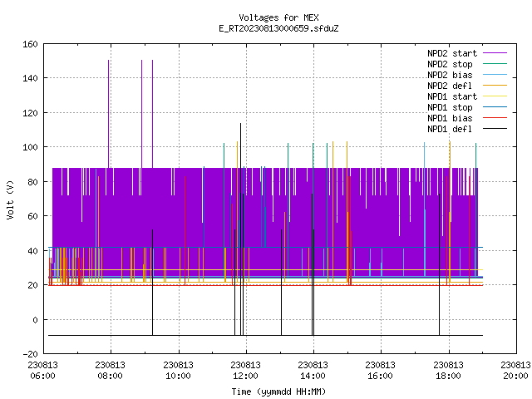532x399 pixels.
Task: Select the 'NPD1 bias' legend label
Action: tap(450, 118)
